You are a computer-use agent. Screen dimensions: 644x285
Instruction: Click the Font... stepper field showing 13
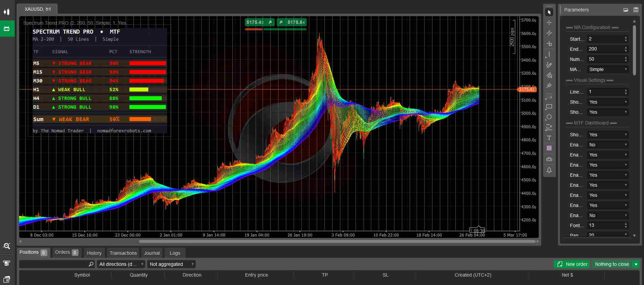pyautogui.click(x=608, y=225)
